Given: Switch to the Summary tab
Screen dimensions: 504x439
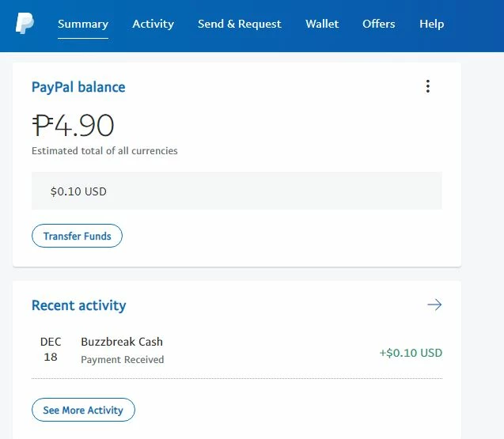Looking at the screenshot, I should (x=83, y=24).
